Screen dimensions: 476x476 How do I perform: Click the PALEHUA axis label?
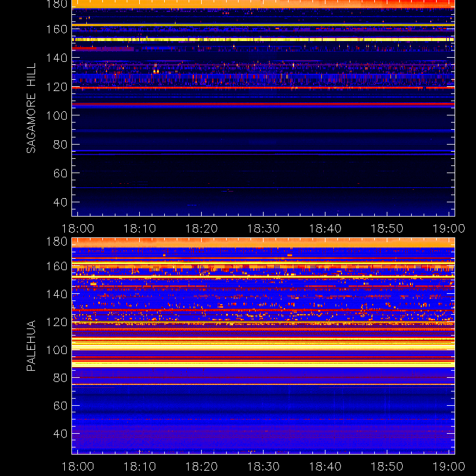click(31, 346)
